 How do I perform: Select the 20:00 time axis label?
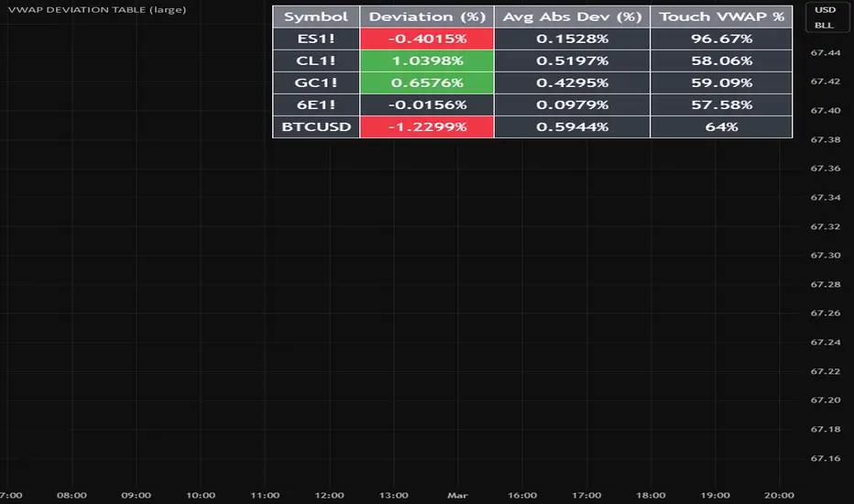coord(779,495)
